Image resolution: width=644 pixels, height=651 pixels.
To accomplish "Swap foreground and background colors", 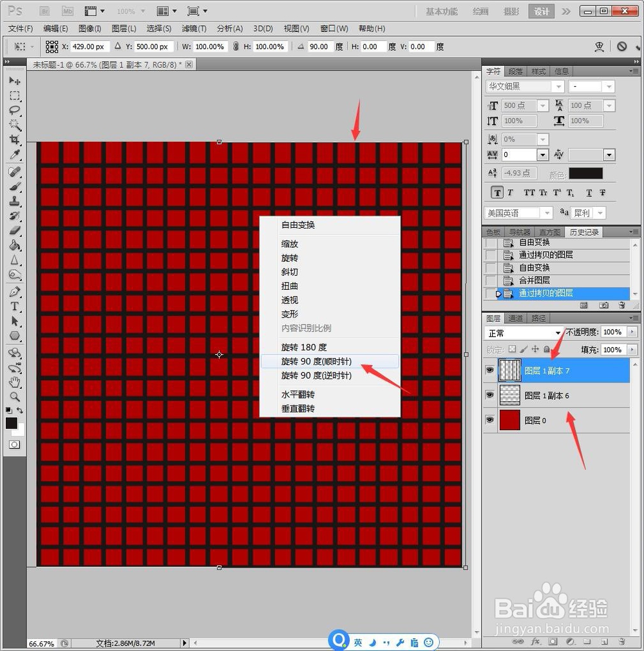I will click(19, 410).
